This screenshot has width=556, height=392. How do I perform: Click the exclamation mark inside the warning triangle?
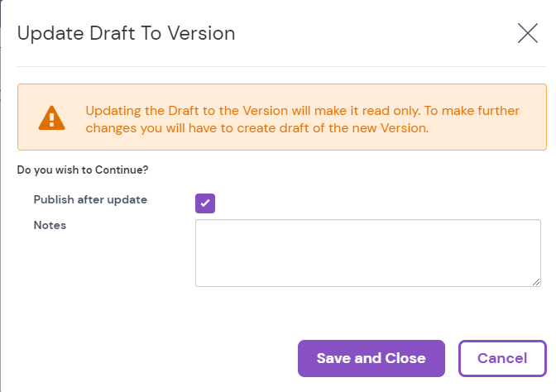click(x=51, y=120)
